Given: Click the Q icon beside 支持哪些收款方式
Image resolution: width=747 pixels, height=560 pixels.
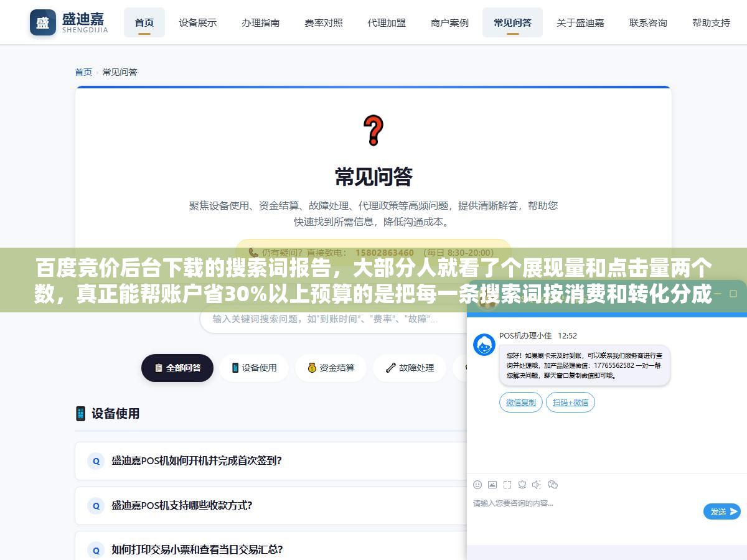Looking at the screenshot, I should coord(96,506).
